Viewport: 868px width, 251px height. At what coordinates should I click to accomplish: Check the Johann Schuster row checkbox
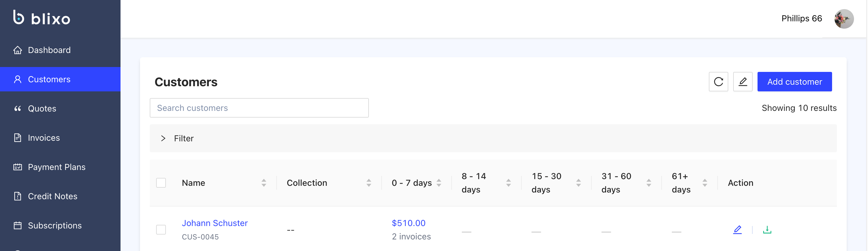(x=161, y=230)
